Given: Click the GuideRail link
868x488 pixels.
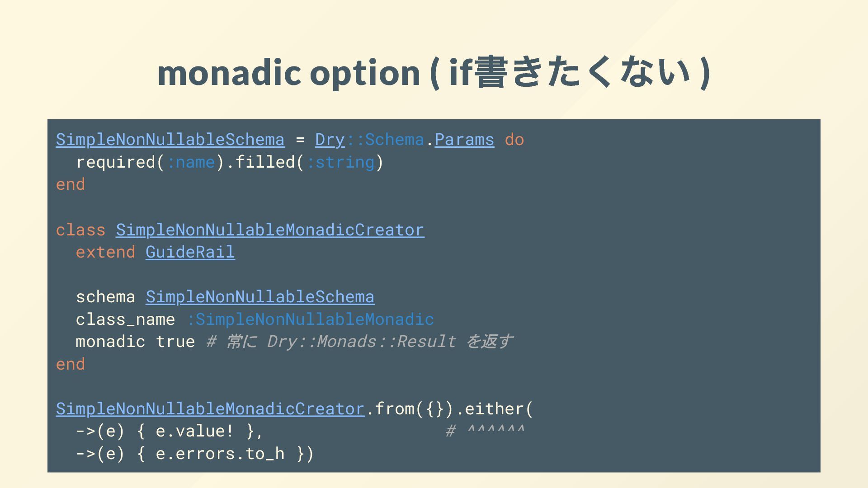Looking at the screenshot, I should 190,252.
